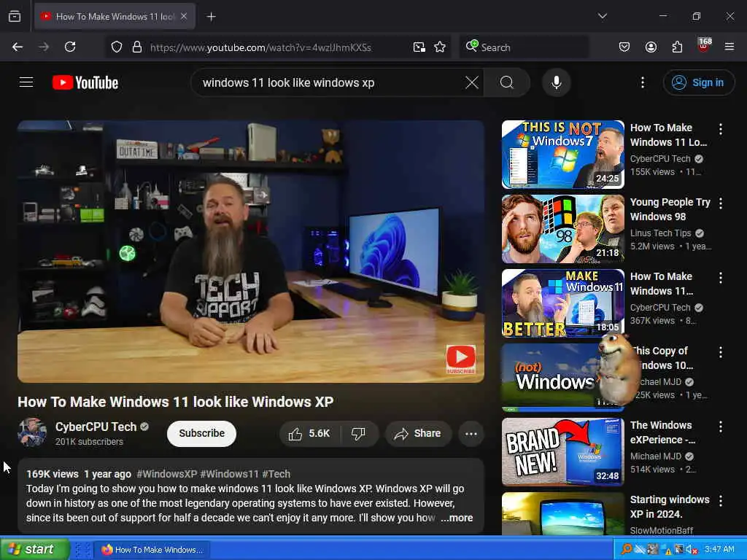Open a new browser tab with the plus icon

(211, 17)
